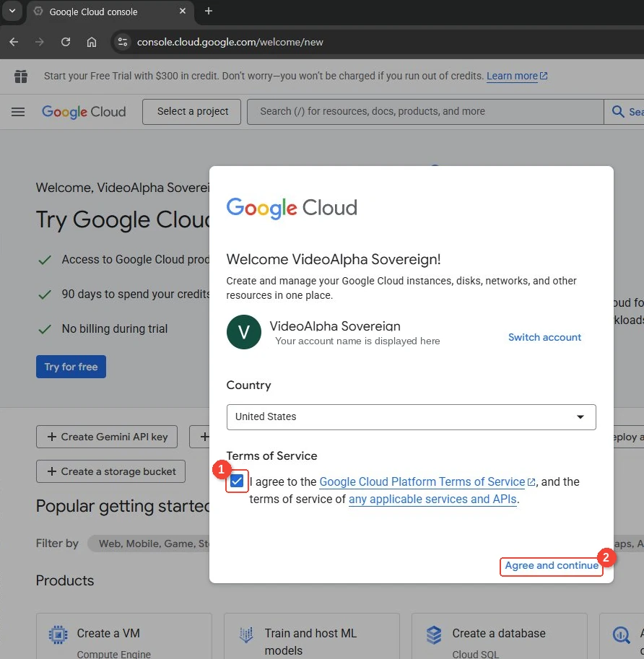Image resolution: width=644 pixels, height=659 pixels.
Task: Open the Select a project picker
Action: pos(192,112)
